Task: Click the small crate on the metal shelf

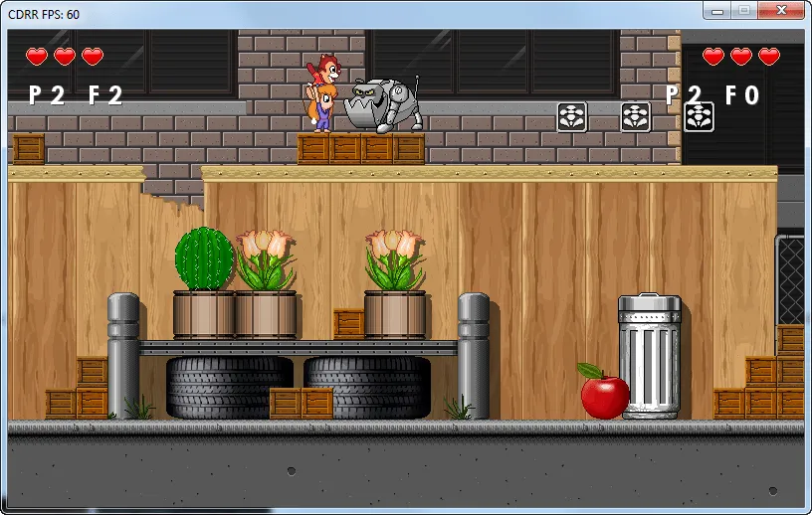Action: 348,324
